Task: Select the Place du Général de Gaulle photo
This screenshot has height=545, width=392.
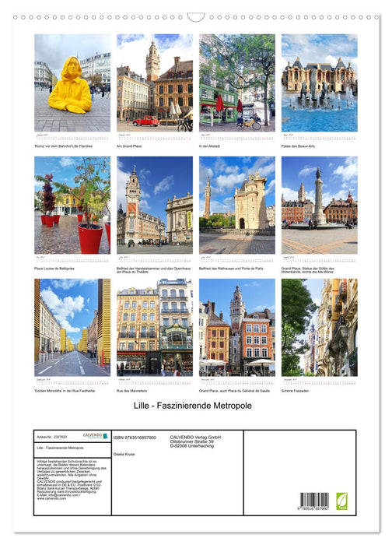Action: pyautogui.click(x=237, y=328)
